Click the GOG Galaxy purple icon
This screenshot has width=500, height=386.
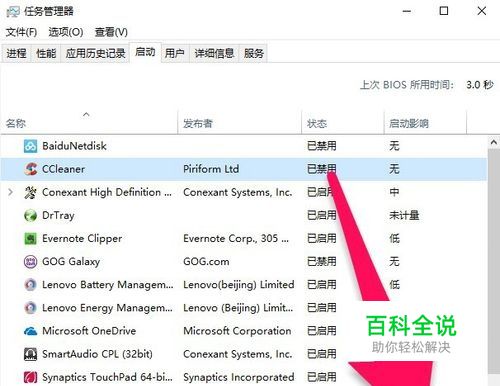coord(30,262)
